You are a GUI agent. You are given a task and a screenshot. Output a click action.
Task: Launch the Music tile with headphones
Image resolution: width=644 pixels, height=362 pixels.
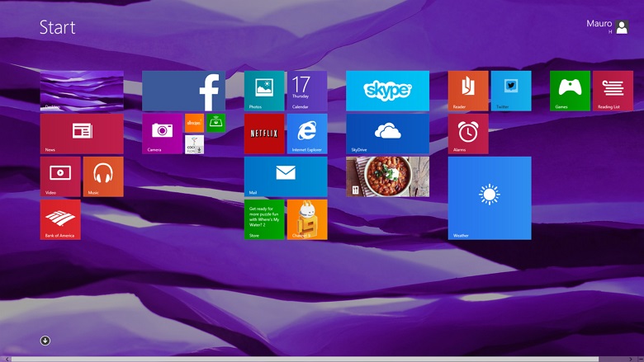[103, 176]
